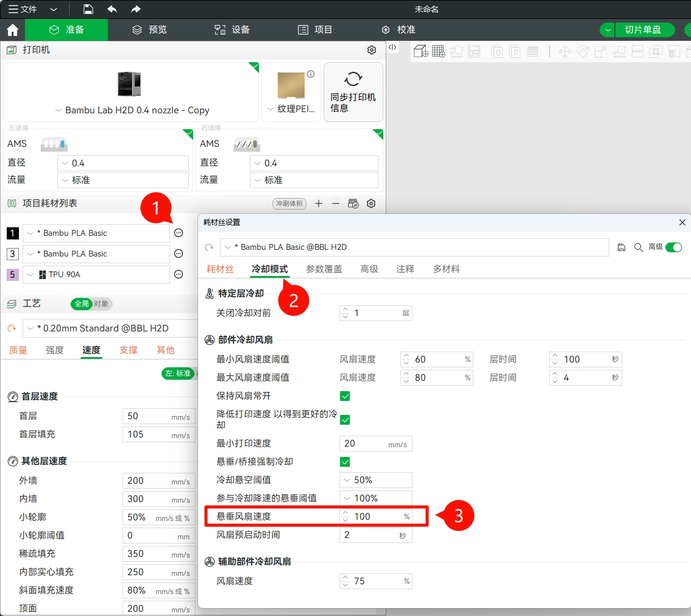Image resolution: width=691 pixels, height=616 pixels.
Task: Switch to the Calibration tab
Action: pos(398,30)
